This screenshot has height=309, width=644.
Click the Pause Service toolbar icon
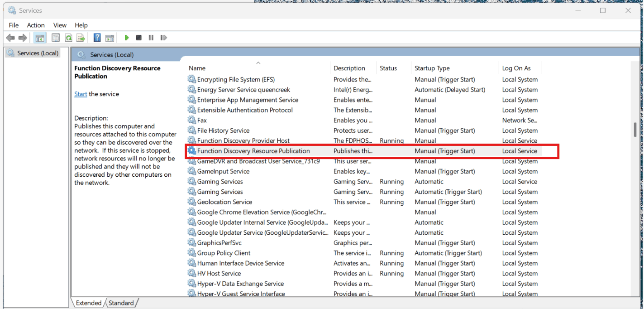151,38
